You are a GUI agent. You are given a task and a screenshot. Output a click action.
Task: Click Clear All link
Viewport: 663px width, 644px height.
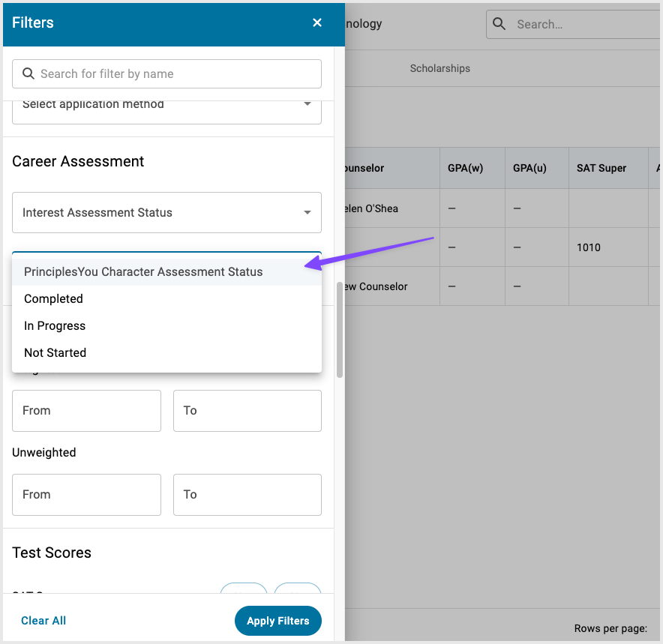coord(43,621)
